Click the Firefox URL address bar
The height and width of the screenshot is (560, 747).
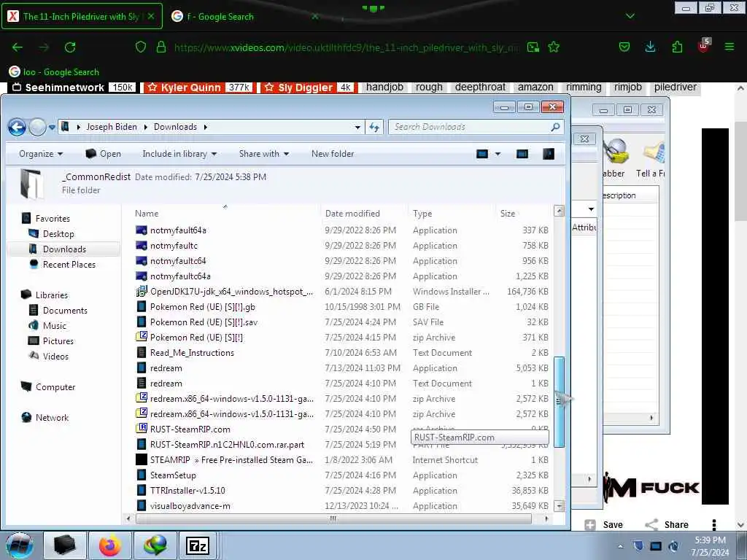pos(345,47)
